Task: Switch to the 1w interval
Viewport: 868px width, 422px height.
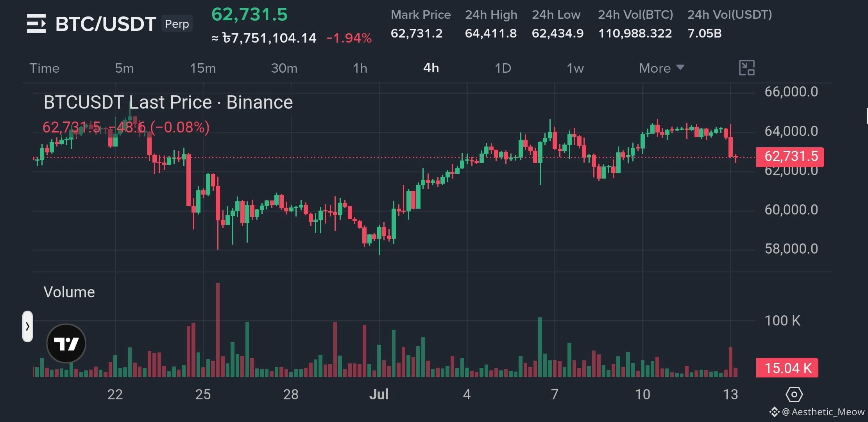Action: (x=575, y=68)
